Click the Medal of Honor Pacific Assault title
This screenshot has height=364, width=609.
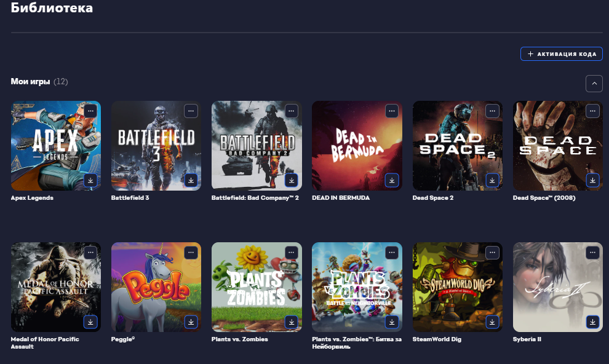tap(45, 342)
